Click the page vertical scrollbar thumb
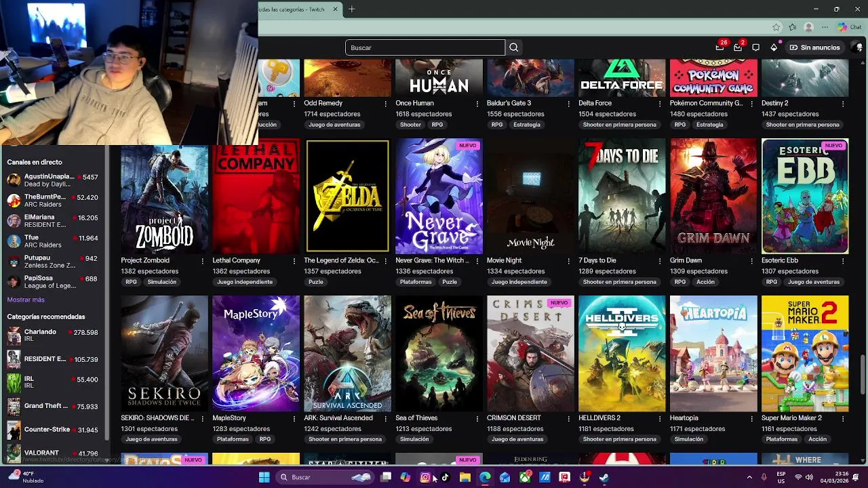 [x=862, y=373]
